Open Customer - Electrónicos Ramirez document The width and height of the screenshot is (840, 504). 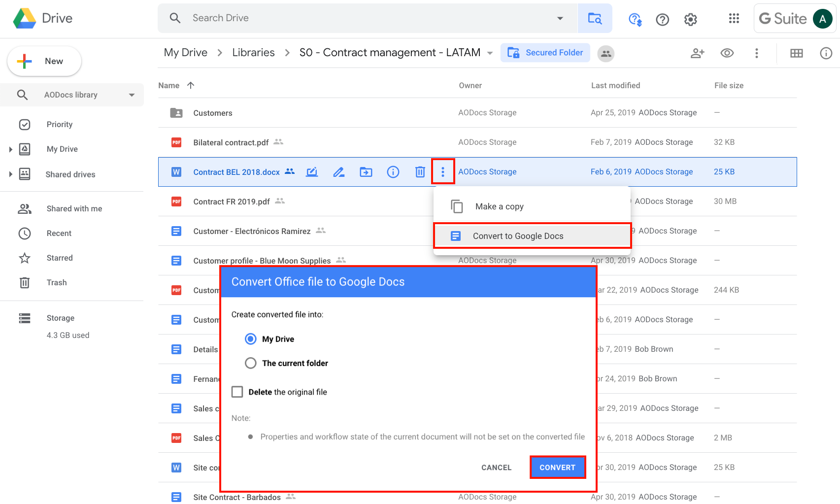[252, 231]
